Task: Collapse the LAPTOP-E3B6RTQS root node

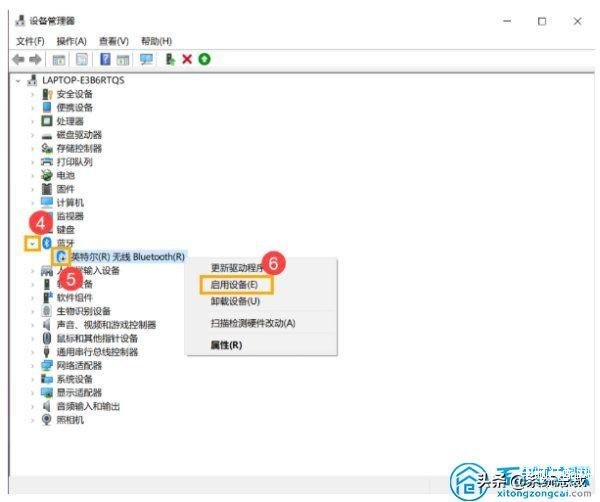Action: coord(18,81)
